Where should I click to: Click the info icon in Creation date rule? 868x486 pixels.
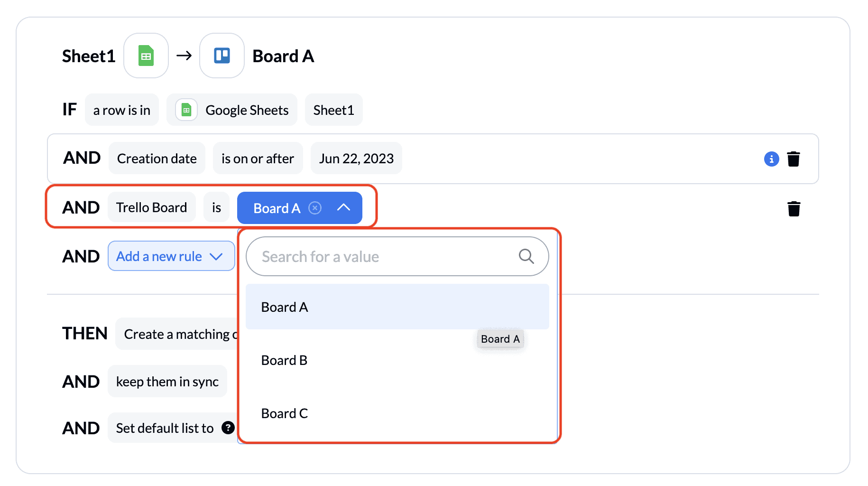771,159
